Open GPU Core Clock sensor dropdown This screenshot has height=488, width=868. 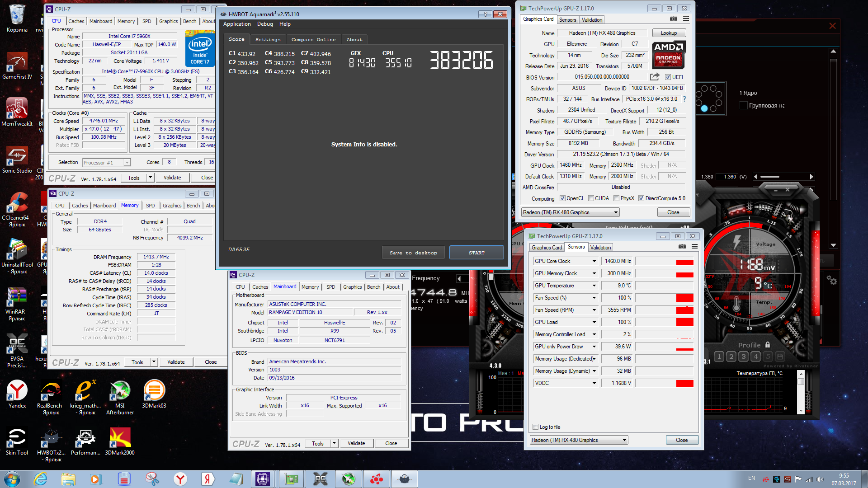tap(594, 261)
